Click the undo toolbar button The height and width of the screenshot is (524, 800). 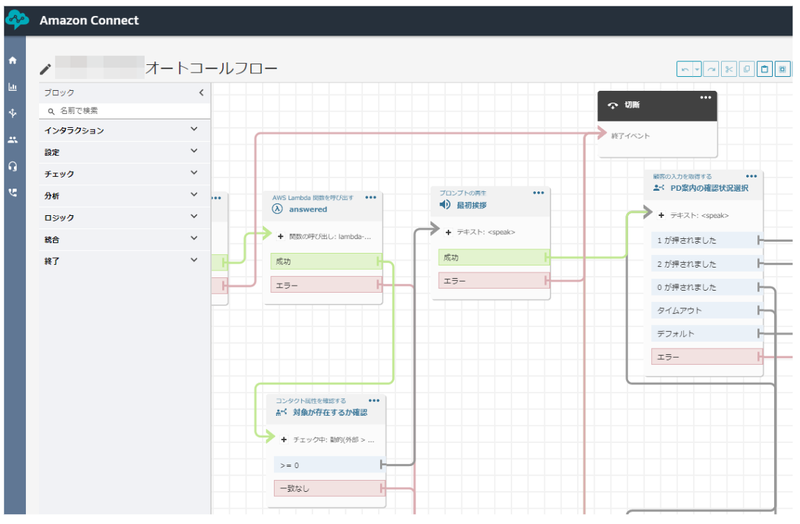[684, 69]
